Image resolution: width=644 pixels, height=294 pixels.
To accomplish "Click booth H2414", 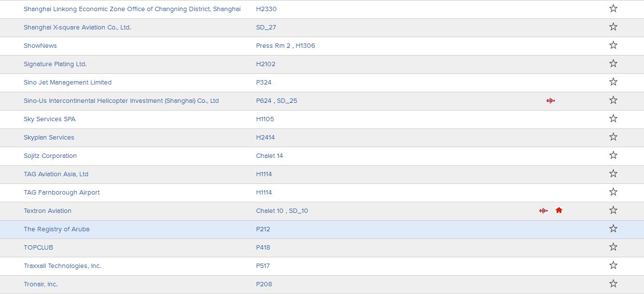I will [x=265, y=137].
